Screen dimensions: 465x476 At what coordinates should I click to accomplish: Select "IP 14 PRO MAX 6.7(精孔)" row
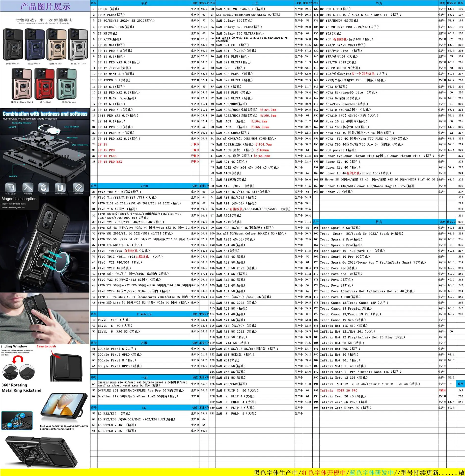point(144,139)
